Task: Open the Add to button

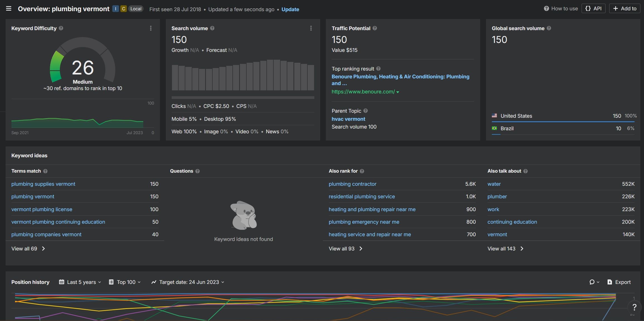Action: tap(624, 9)
